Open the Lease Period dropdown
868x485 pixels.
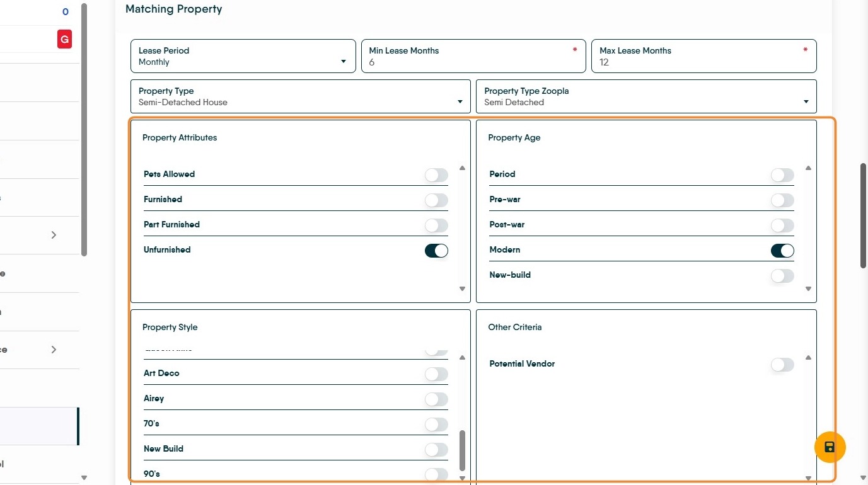coord(243,56)
